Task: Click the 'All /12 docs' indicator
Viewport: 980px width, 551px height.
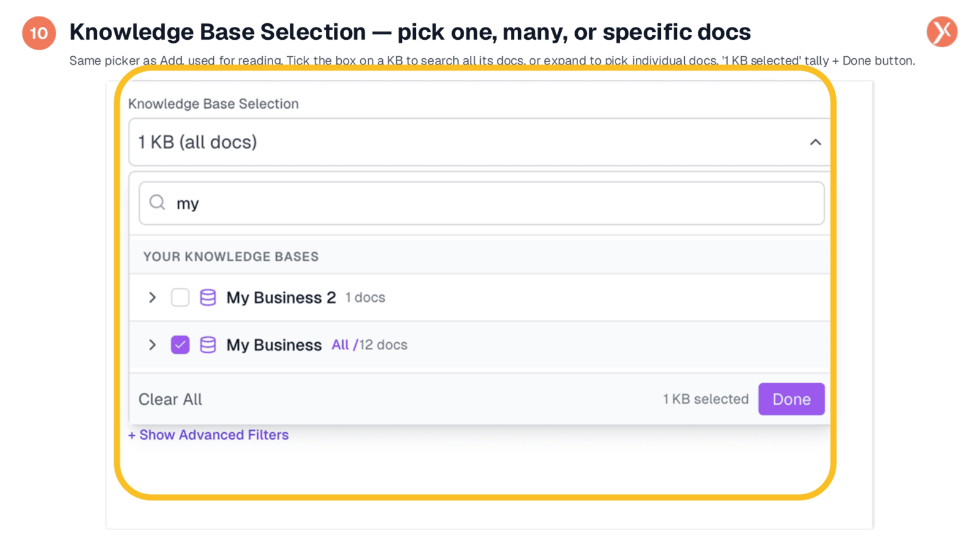Action: 369,345
